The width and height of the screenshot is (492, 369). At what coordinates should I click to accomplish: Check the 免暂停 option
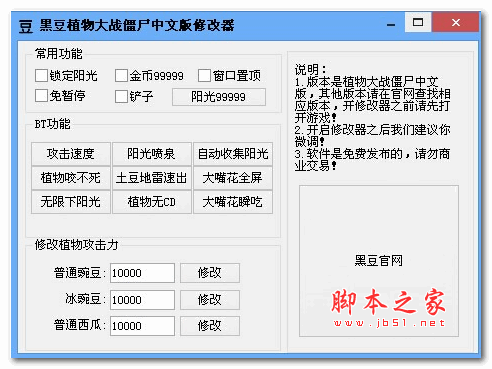pyautogui.click(x=41, y=96)
